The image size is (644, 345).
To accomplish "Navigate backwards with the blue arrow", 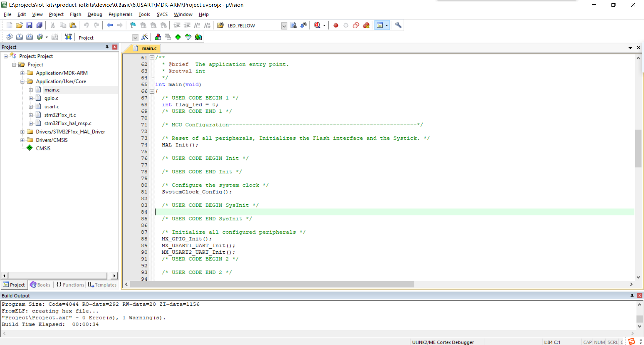I will [x=110, y=25].
